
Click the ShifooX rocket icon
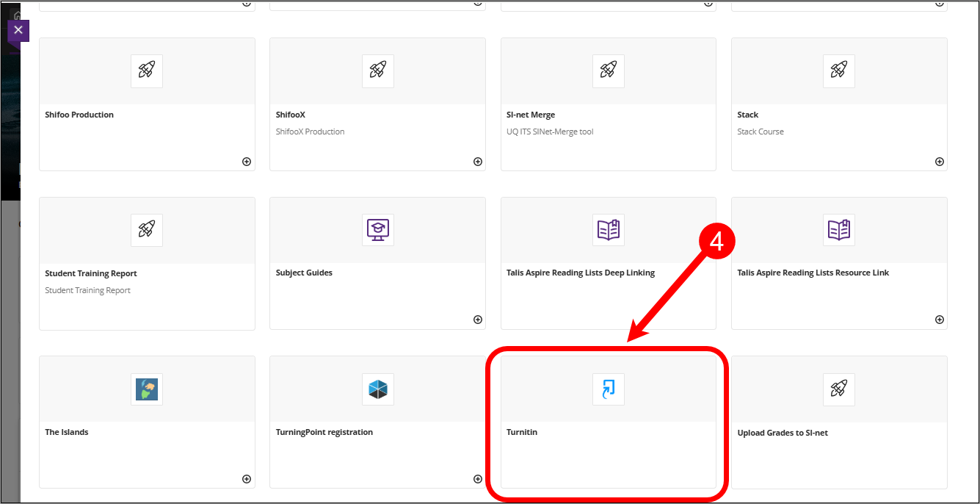[x=377, y=71]
